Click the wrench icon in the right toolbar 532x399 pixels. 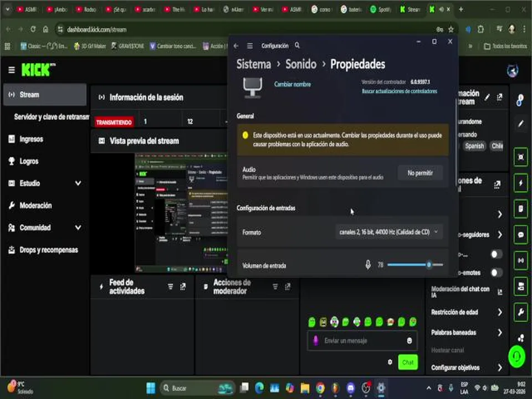[x=521, y=312]
